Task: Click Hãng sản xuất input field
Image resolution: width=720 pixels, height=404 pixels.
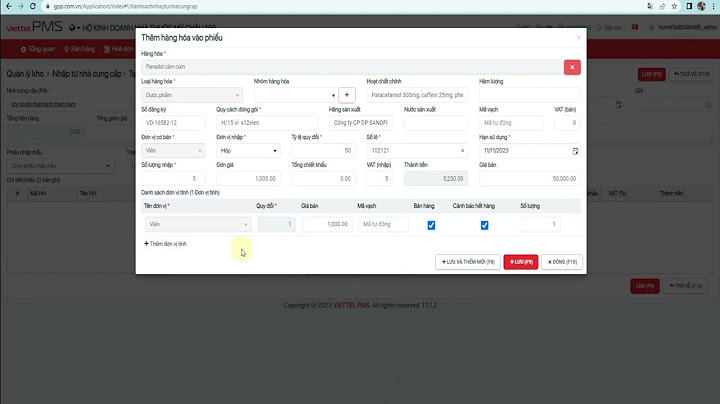Action: click(360, 123)
